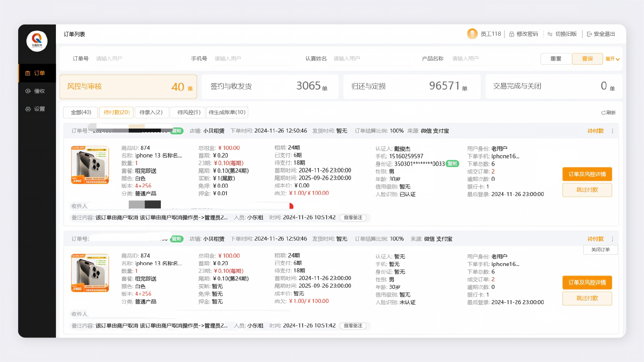Click 查看备注 on second order
This screenshot has height=362, width=644.
[x=353, y=326]
